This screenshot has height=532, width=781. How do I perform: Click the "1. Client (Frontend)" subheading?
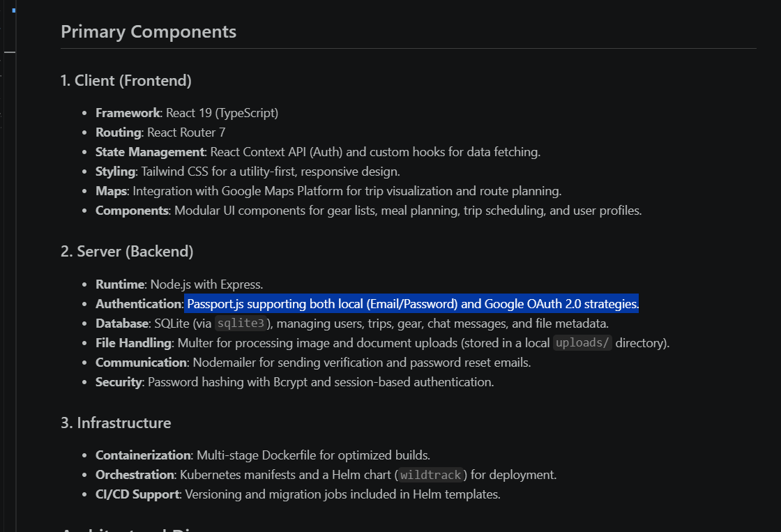[x=126, y=81]
